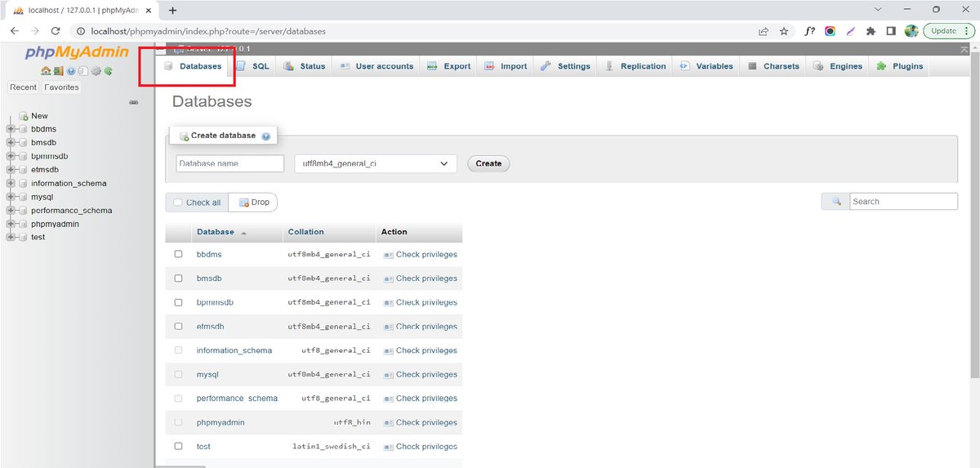980x468 pixels.
Task: Bookmark this page with the star icon
Action: [x=784, y=31]
